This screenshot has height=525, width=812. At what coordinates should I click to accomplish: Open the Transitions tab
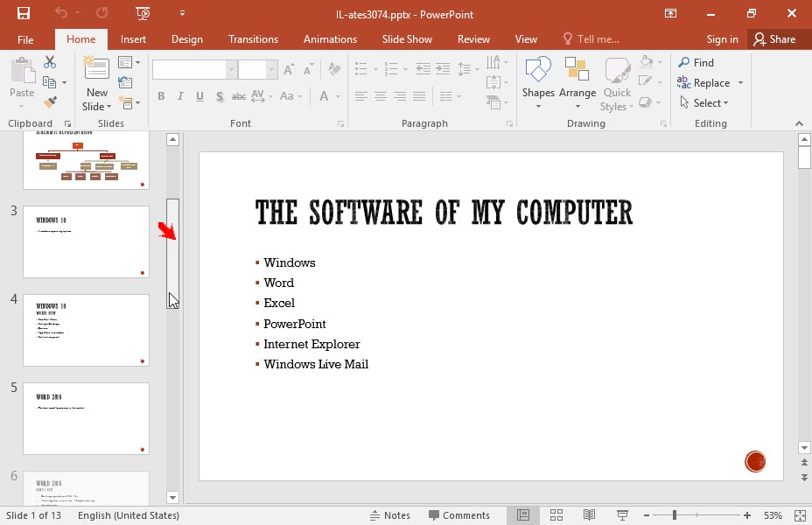(253, 39)
